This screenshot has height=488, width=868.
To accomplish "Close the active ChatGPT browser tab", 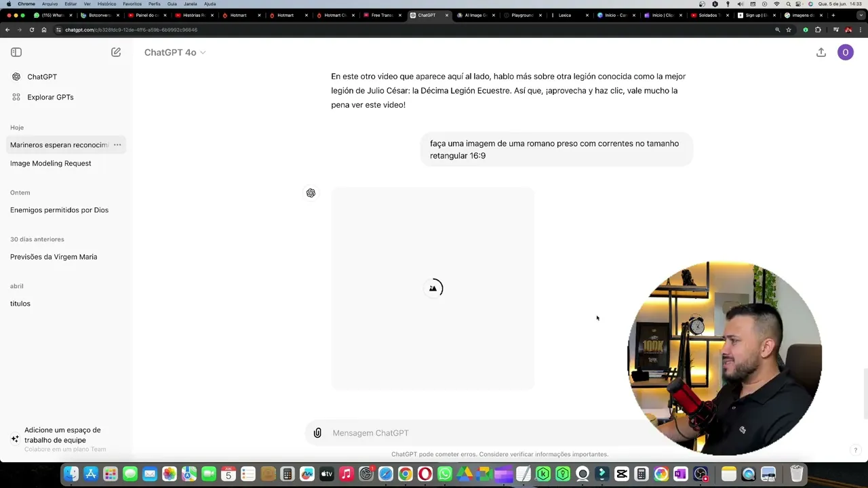I will point(446,15).
